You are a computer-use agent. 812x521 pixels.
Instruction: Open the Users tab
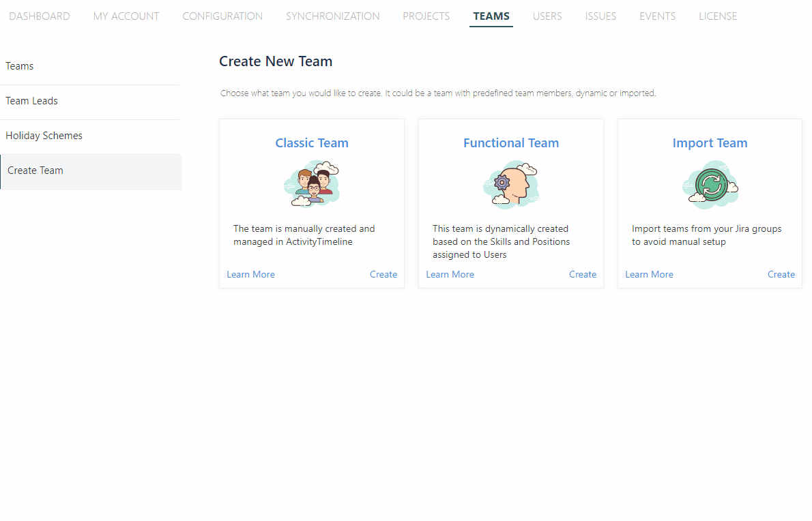pos(547,16)
